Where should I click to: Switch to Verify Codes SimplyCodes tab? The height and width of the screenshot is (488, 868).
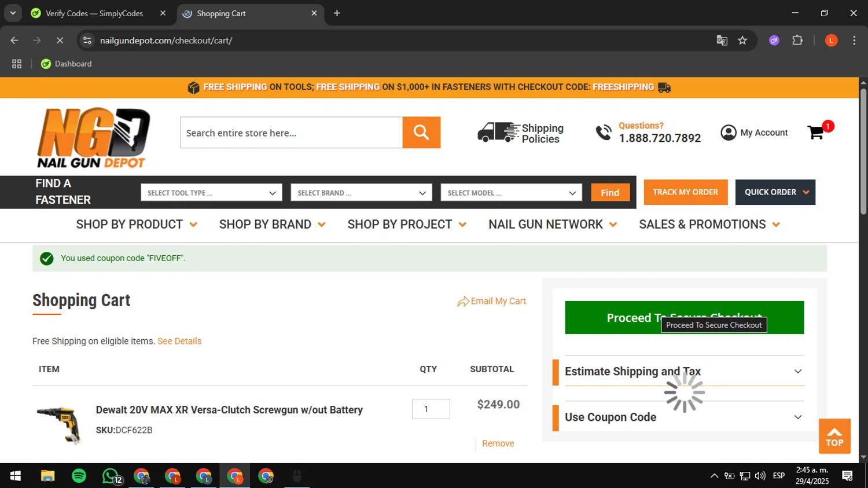point(98,13)
